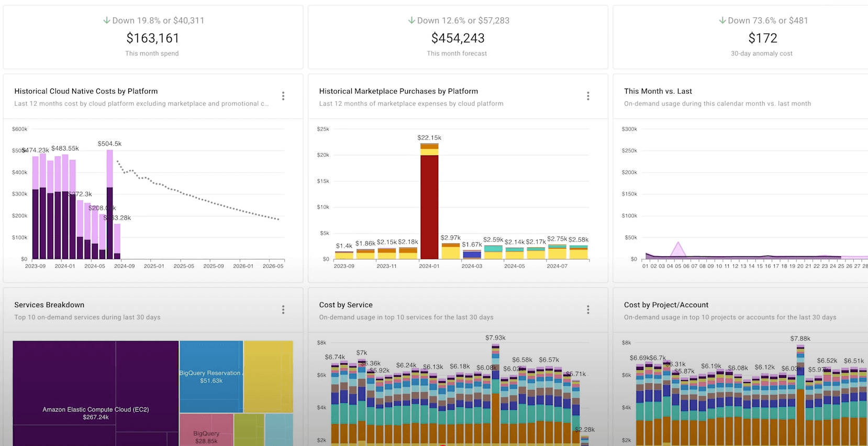The width and height of the screenshot is (868, 446).
Task: Click the '30-day anomaly cost' caption
Action: [x=762, y=53]
